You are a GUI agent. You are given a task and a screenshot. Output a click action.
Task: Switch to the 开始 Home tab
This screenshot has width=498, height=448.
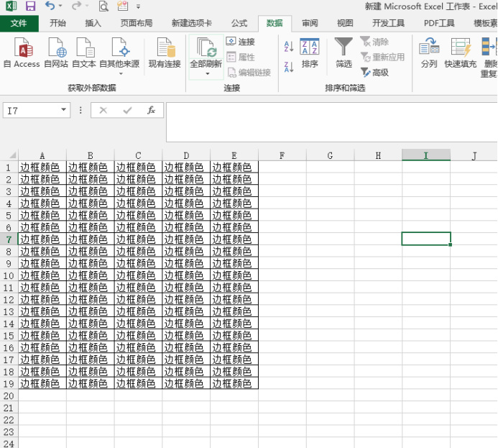(57, 23)
